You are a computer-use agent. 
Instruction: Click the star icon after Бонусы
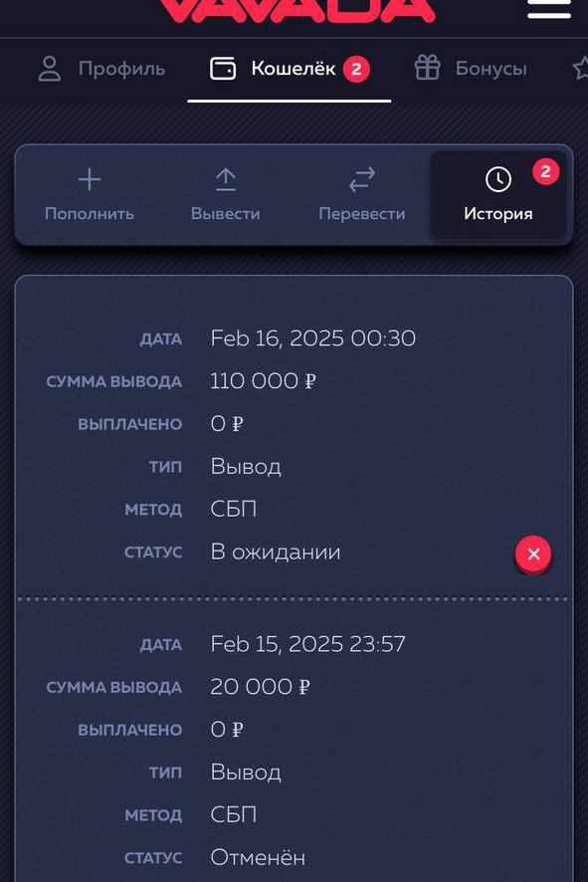click(581, 69)
